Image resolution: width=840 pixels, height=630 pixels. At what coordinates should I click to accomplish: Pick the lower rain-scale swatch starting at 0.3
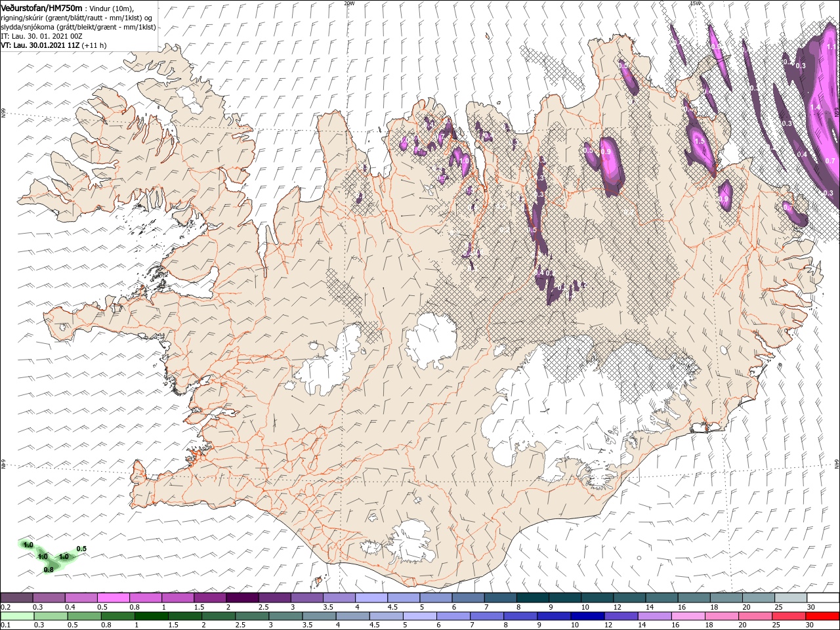click(x=51, y=616)
